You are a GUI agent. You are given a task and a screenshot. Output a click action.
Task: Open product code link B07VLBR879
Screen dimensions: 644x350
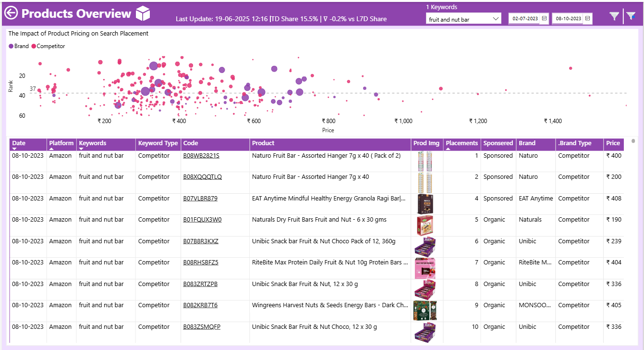[200, 199]
